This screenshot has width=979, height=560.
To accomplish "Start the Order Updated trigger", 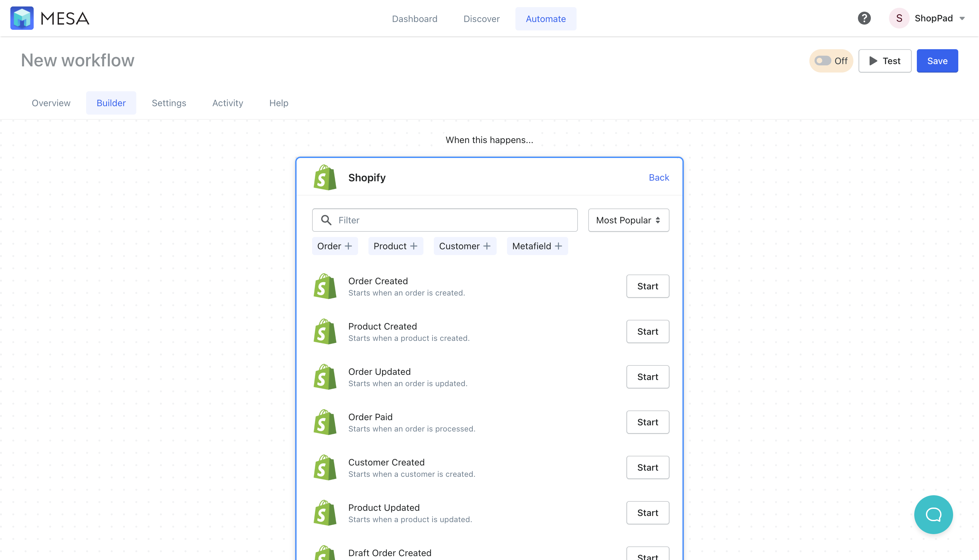I will point(648,377).
